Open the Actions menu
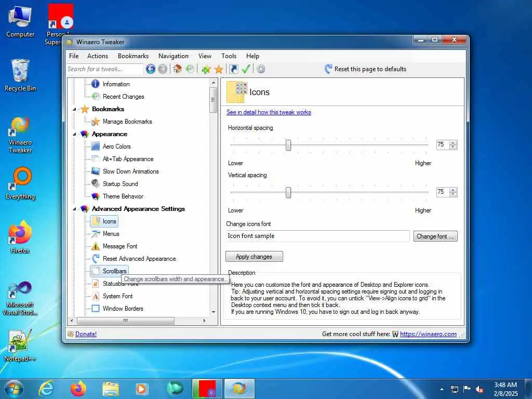532x399 pixels. 97,56
